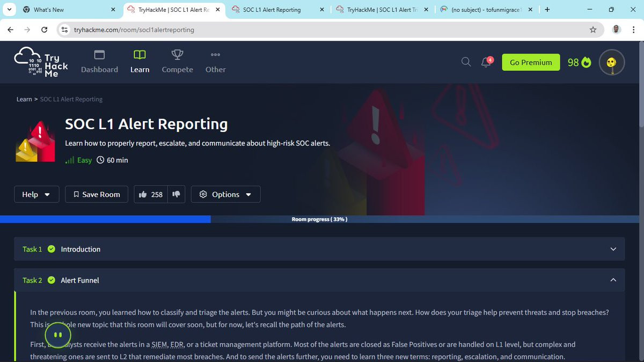This screenshot has width=644, height=362.
Task: Click the SOC L1 Alert Reporting breadcrumb
Action: 71,99
